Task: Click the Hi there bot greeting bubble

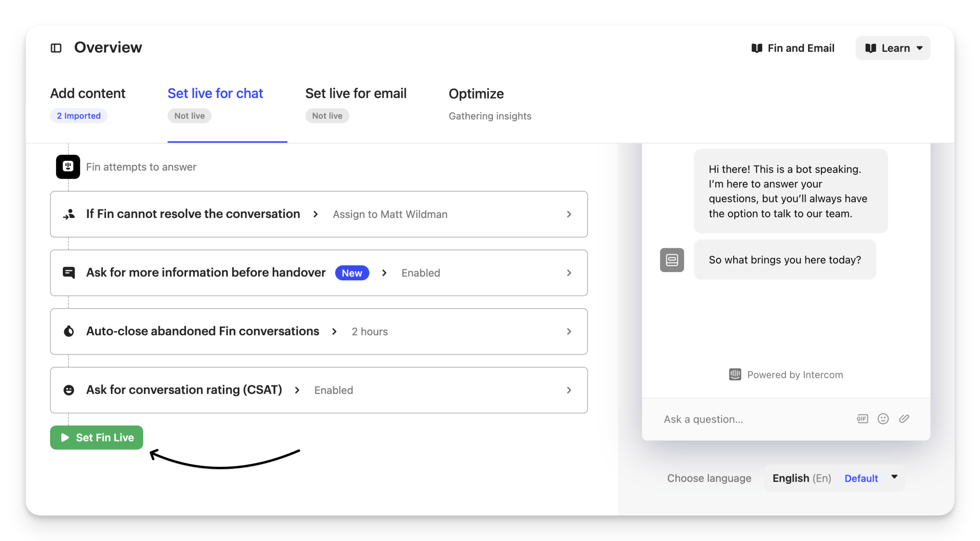Action: [x=791, y=191]
